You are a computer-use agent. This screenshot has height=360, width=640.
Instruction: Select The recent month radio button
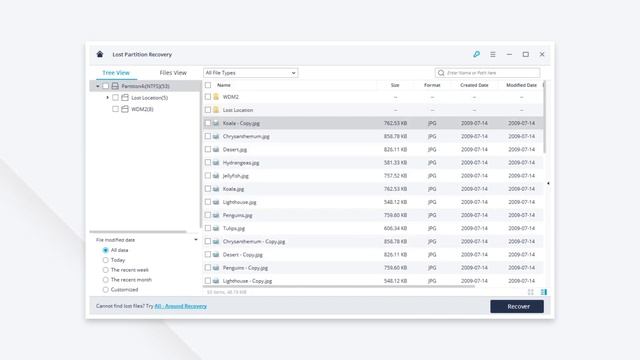pos(106,280)
